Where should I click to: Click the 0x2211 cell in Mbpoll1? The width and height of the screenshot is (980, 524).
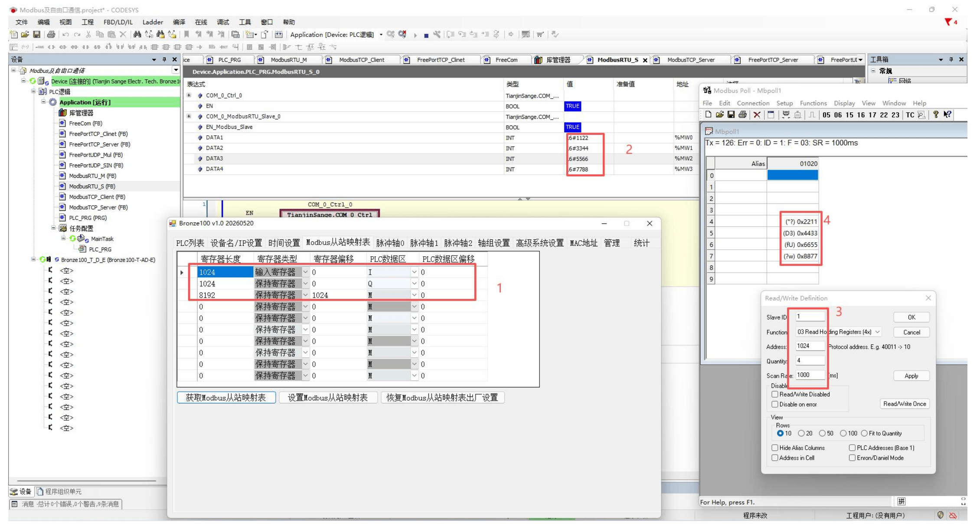(793, 222)
